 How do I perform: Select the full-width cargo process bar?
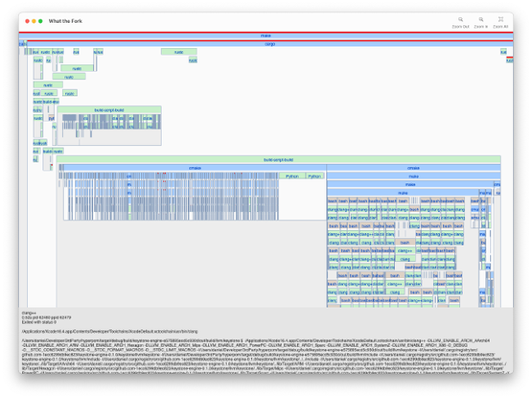click(x=269, y=44)
